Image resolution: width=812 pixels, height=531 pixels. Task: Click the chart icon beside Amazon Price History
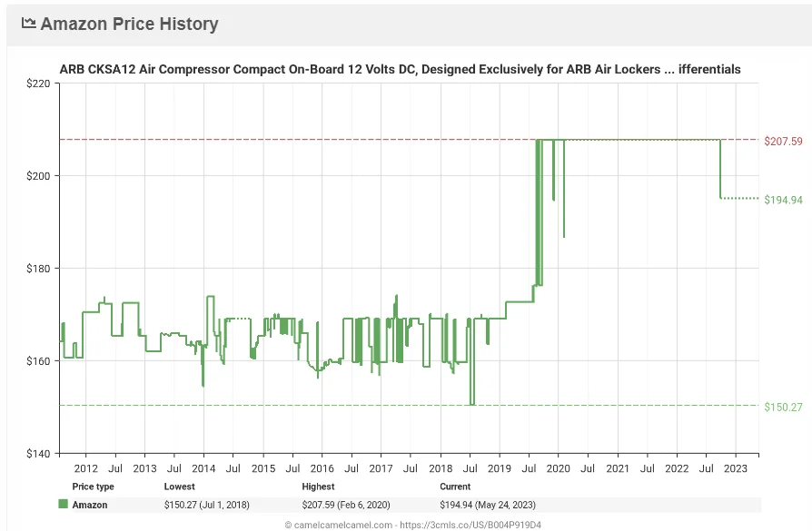click(28, 24)
